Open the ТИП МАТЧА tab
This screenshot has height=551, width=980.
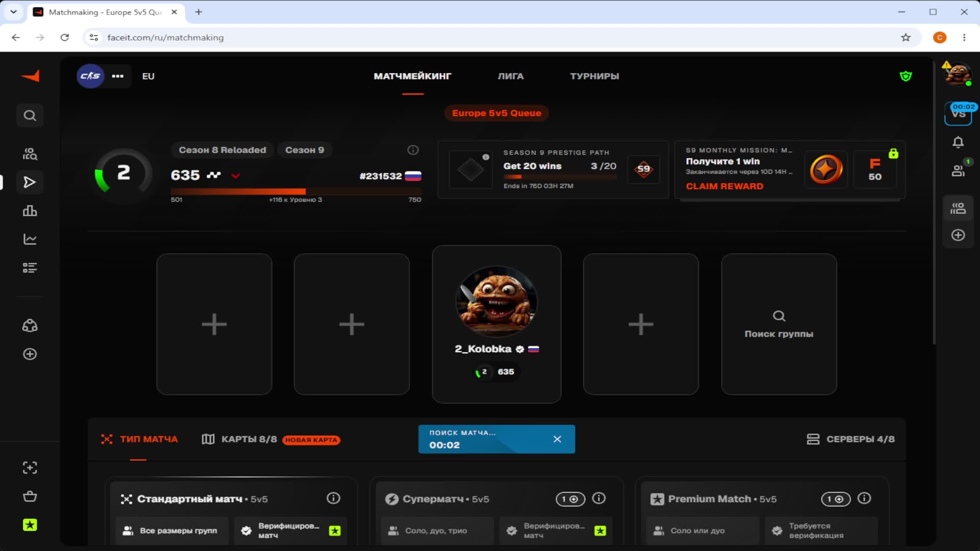click(x=139, y=439)
